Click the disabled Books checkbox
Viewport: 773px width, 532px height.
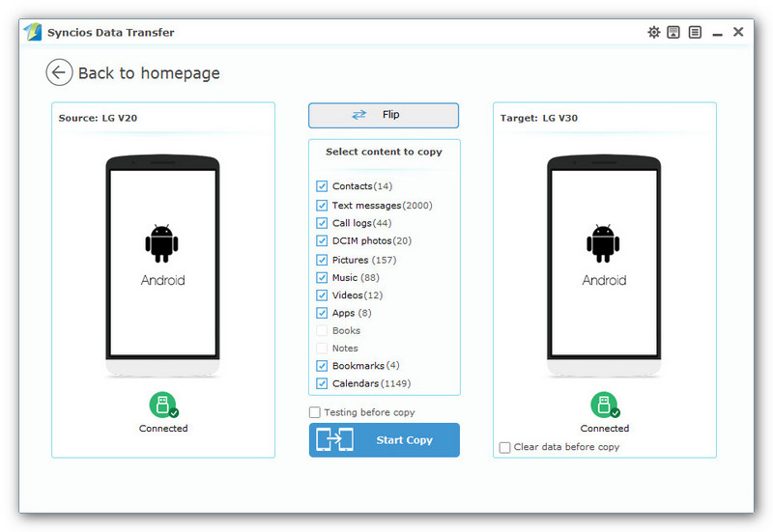[322, 330]
